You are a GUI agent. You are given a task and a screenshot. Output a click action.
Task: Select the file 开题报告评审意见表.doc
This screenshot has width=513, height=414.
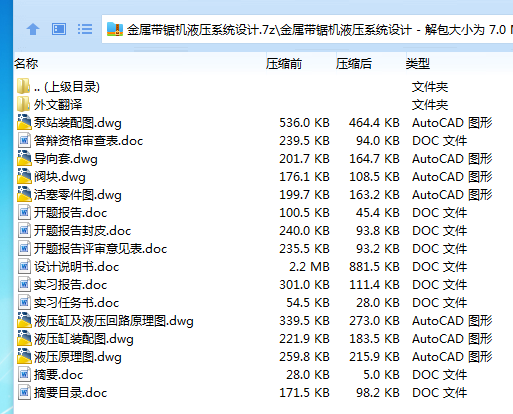click(x=100, y=249)
